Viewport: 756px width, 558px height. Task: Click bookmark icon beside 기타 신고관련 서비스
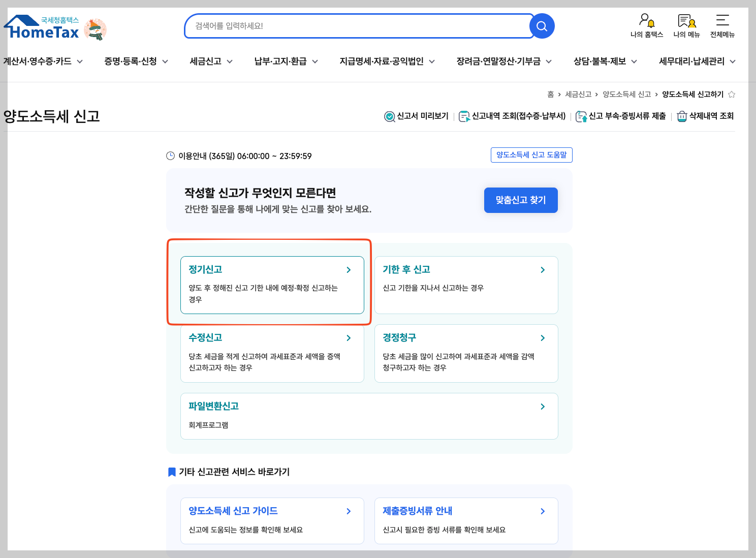pos(172,472)
